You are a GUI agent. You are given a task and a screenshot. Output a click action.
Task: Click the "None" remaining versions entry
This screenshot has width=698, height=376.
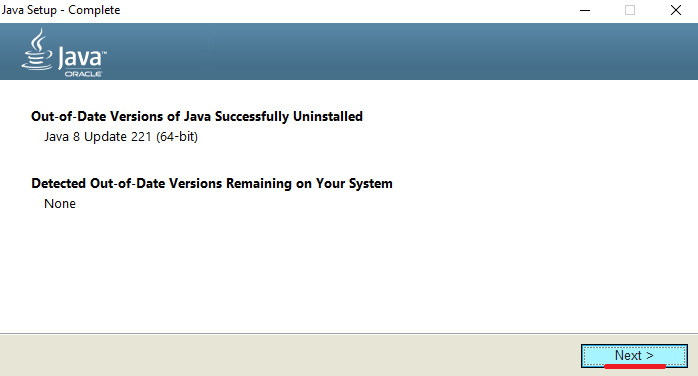60,204
